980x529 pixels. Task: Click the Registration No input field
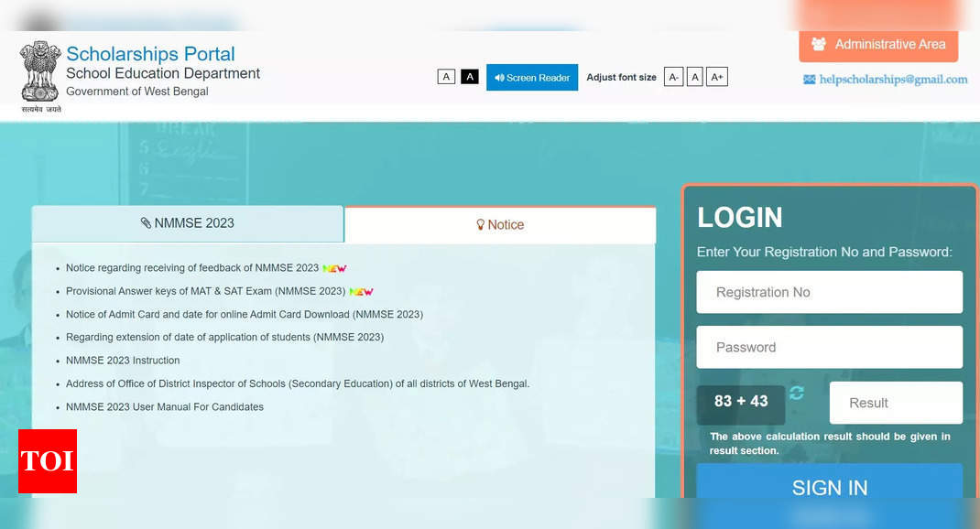coord(829,292)
